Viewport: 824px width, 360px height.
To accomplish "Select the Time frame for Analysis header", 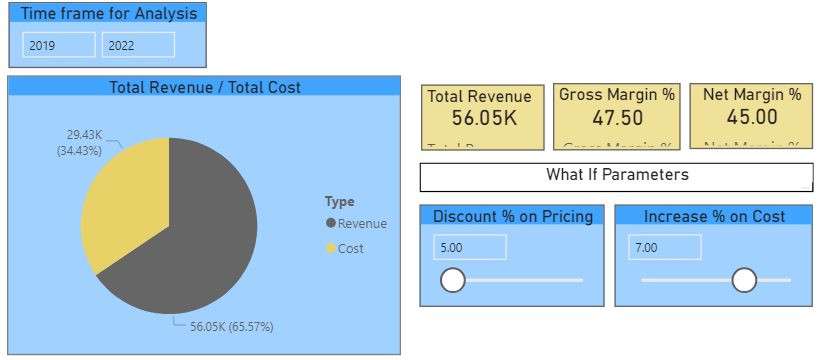I will pyautogui.click(x=108, y=13).
